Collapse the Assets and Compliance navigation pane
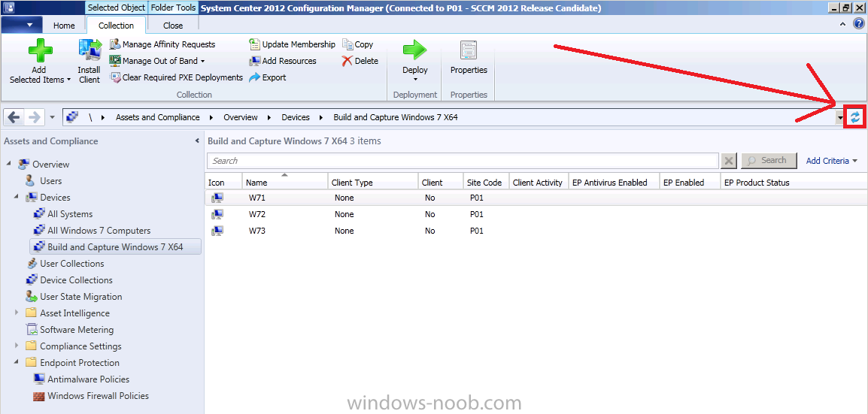 pyautogui.click(x=197, y=141)
